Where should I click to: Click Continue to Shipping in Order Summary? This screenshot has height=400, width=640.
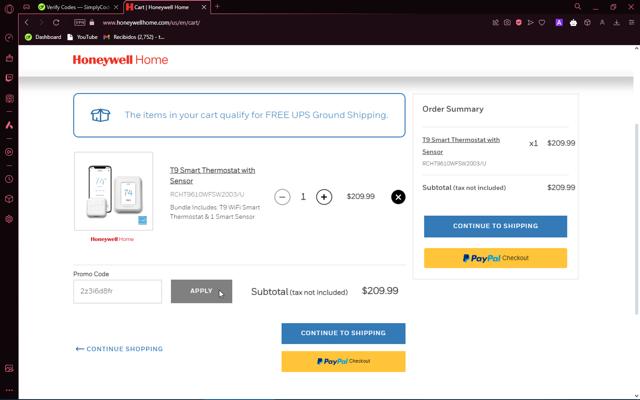(495, 226)
